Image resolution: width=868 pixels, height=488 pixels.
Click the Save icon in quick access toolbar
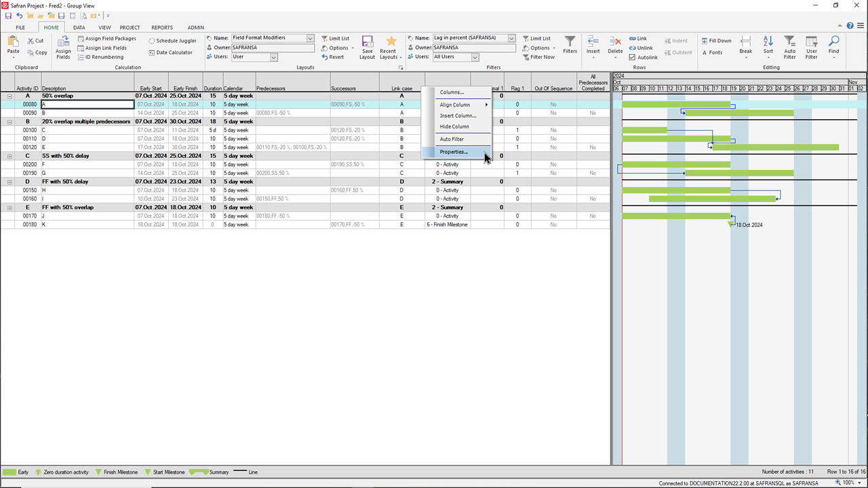coord(7,16)
